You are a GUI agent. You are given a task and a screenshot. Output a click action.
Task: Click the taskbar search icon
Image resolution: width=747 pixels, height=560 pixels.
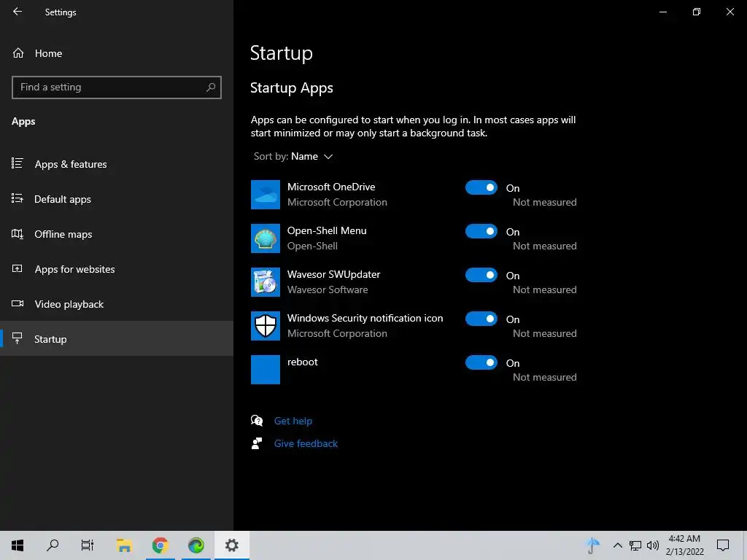[53, 545]
